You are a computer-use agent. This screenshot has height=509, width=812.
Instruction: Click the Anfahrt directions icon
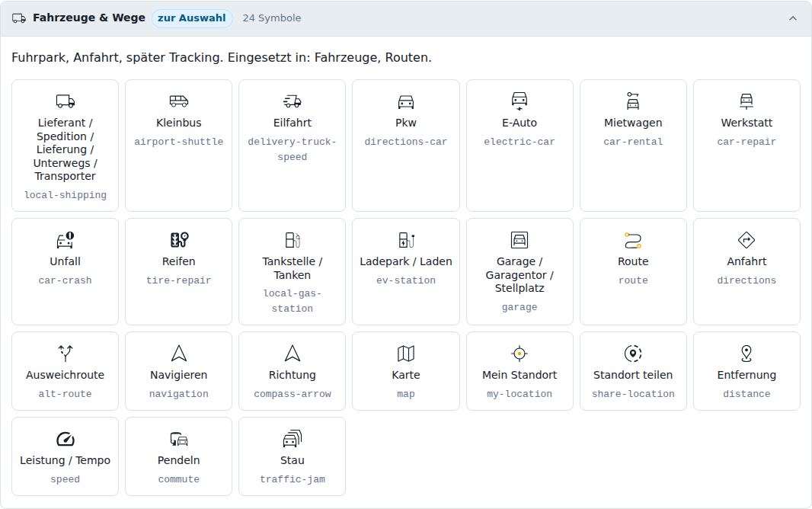click(x=746, y=240)
